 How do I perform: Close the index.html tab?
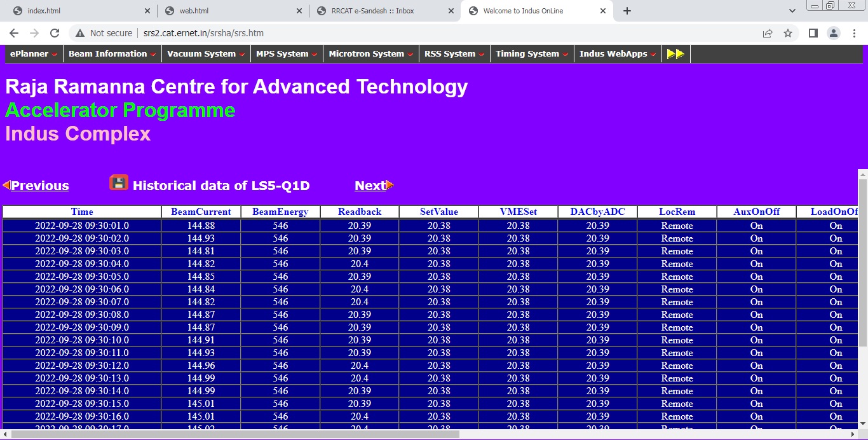click(147, 11)
